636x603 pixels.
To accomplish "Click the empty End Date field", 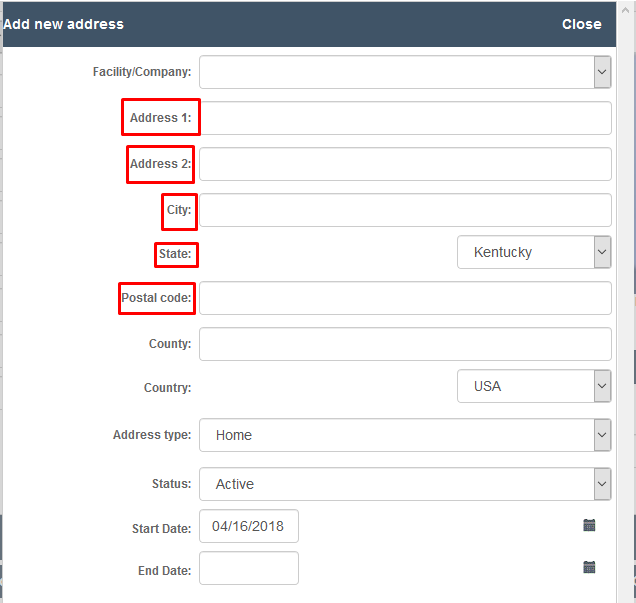I will click(x=249, y=568).
